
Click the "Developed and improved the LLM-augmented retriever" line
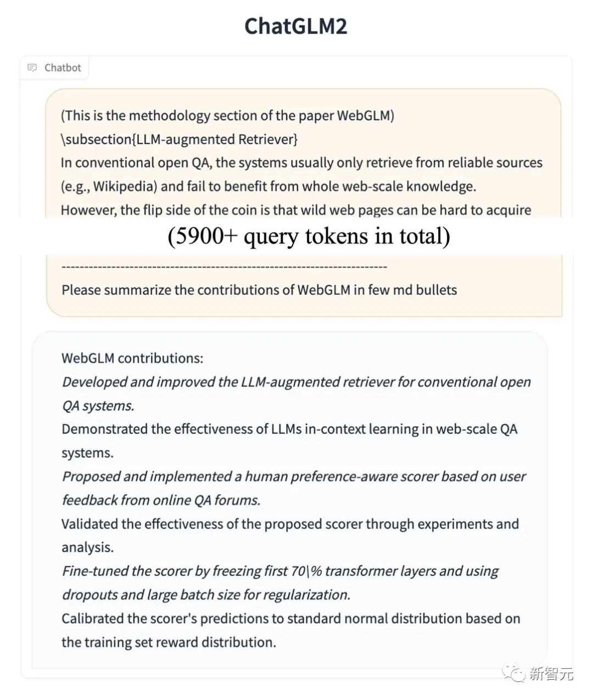[x=296, y=382]
